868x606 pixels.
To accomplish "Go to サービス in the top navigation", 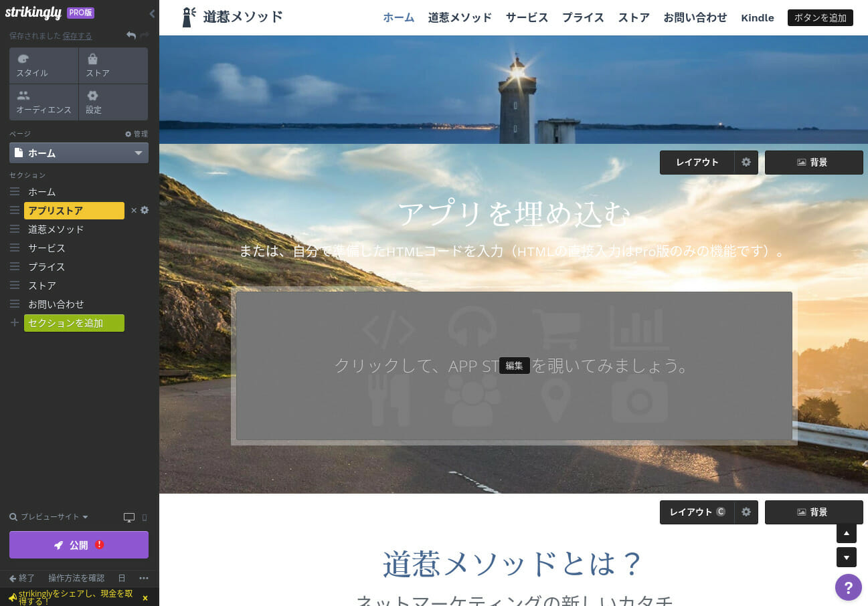I will (x=527, y=18).
